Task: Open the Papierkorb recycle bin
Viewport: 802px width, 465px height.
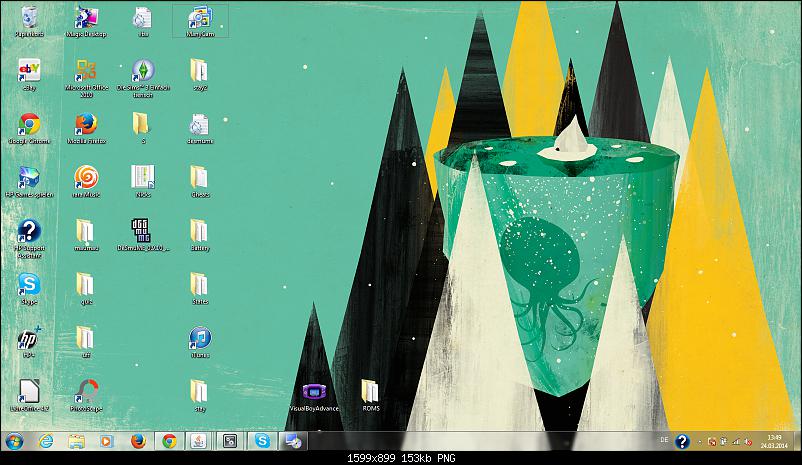Action: [29, 21]
